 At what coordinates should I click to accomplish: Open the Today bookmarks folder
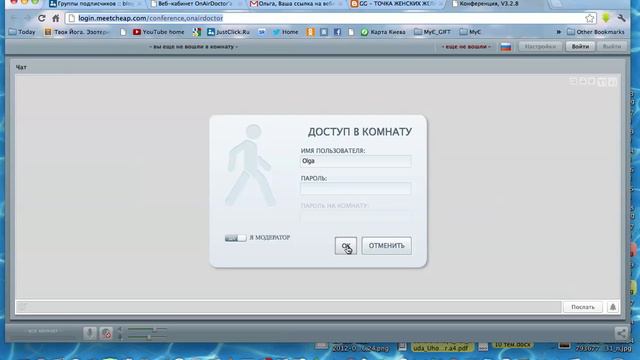click(x=22, y=32)
